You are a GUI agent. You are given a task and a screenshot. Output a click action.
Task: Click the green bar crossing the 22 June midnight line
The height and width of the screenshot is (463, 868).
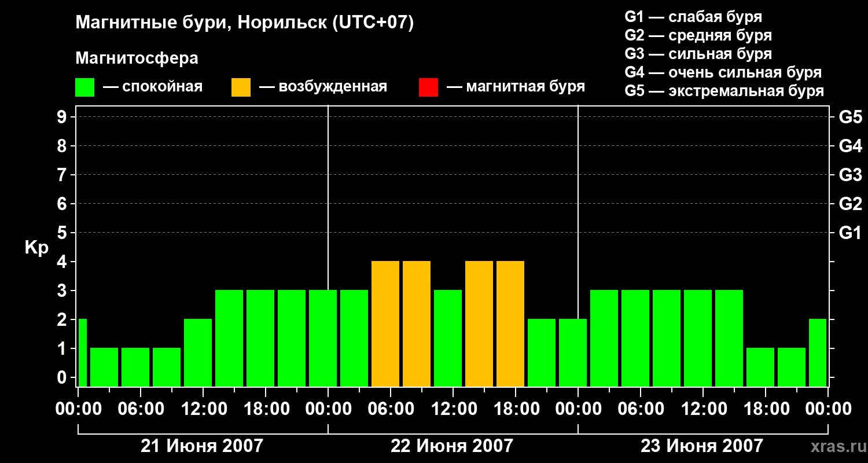pyautogui.click(x=323, y=339)
